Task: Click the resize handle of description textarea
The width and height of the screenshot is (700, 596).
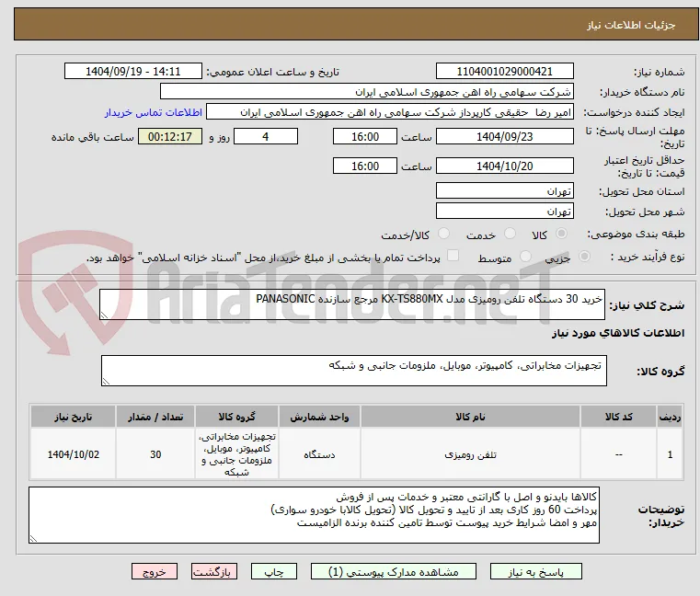Action: [x=104, y=315]
